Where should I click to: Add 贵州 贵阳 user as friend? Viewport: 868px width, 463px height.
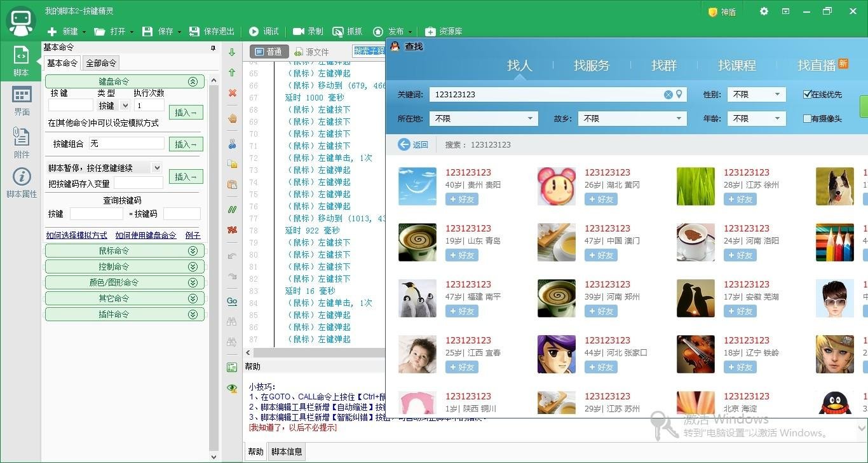coord(462,199)
